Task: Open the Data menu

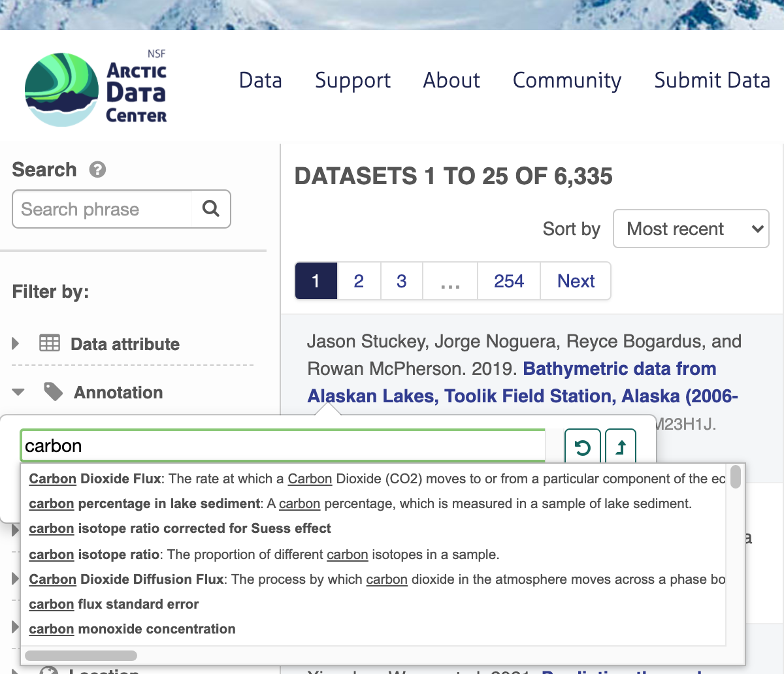Action: [x=260, y=80]
